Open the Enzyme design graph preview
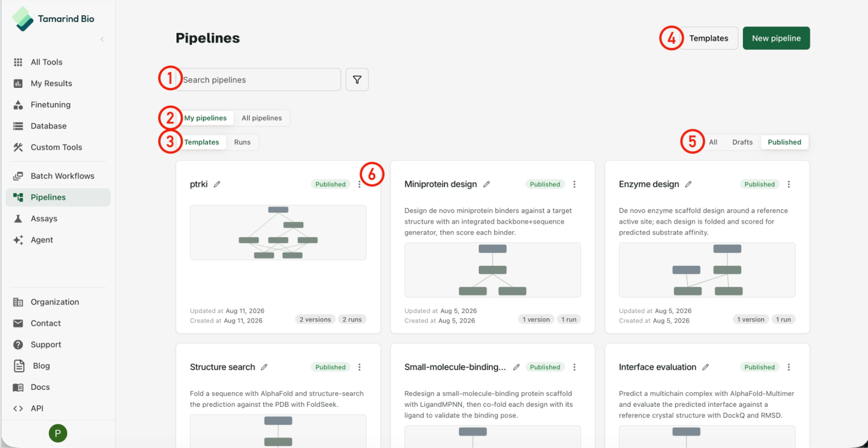The width and height of the screenshot is (868, 448). tap(707, 270)
